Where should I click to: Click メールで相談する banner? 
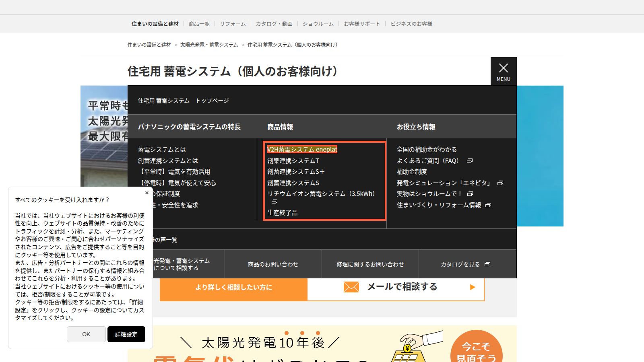tap(396, 287)
